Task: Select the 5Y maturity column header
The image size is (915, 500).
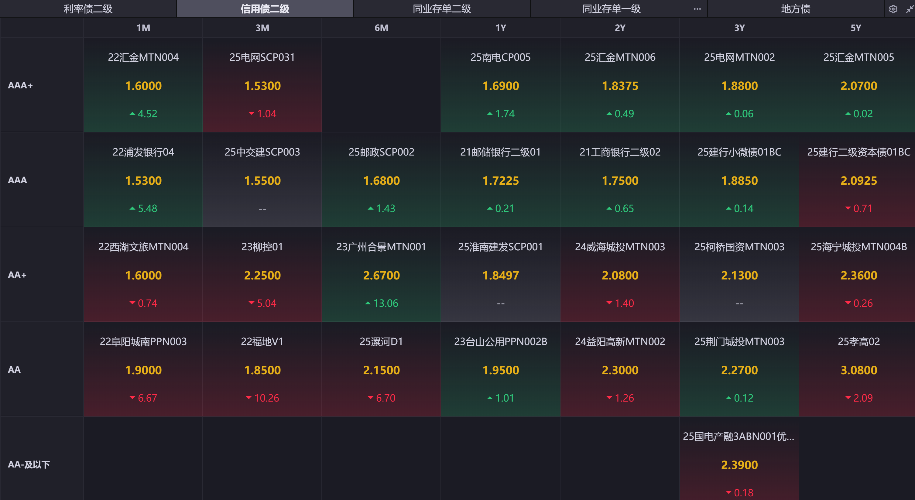Action: (x=857, y=28)
